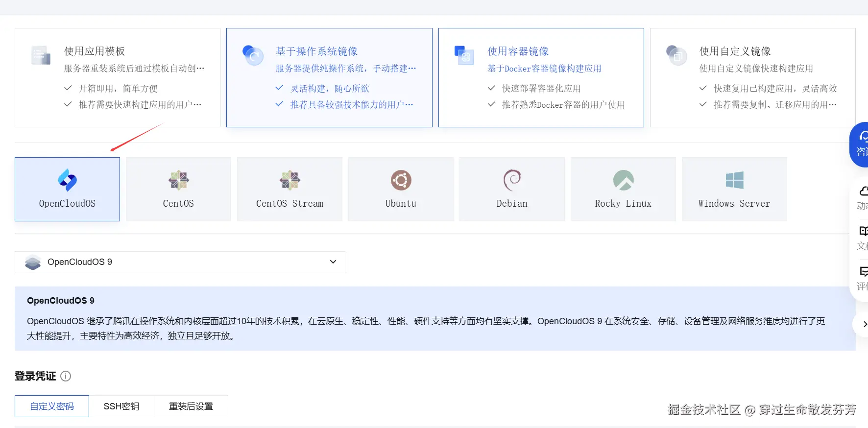
Task: Select the 使用应用模板 card
Action: [x=118, y=77]
